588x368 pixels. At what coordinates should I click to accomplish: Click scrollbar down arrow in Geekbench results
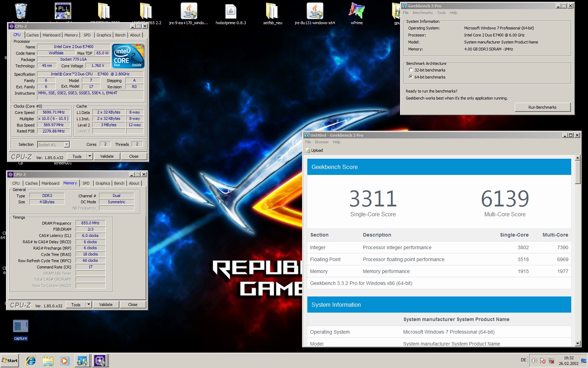[x=578, y=343]
